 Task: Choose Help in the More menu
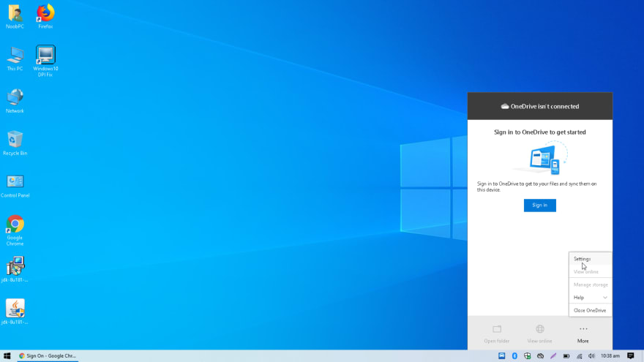pyautogui.click(x=590, y=298)
